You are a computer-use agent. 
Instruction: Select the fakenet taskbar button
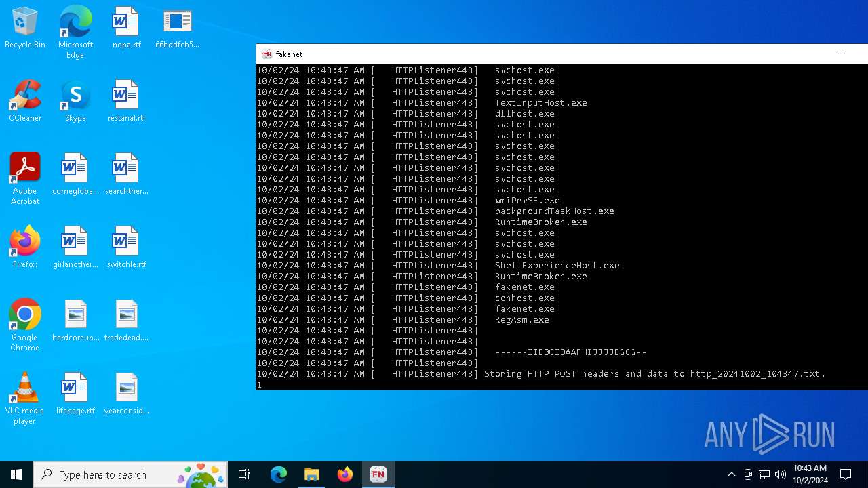pos(378,474)
